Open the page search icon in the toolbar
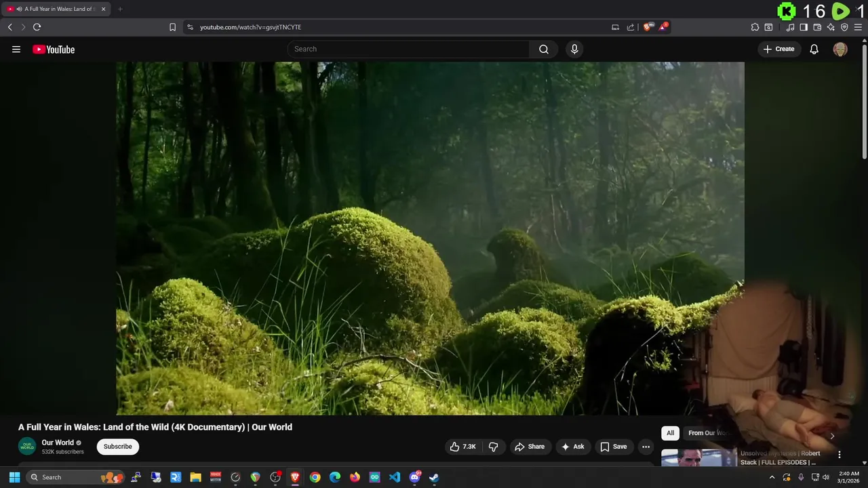This screenshot has width=868, height=488. tap(768, 27)
